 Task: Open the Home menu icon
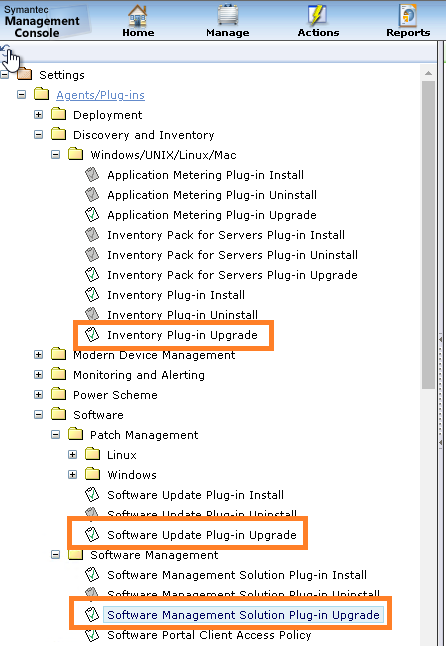click(138, 16)
